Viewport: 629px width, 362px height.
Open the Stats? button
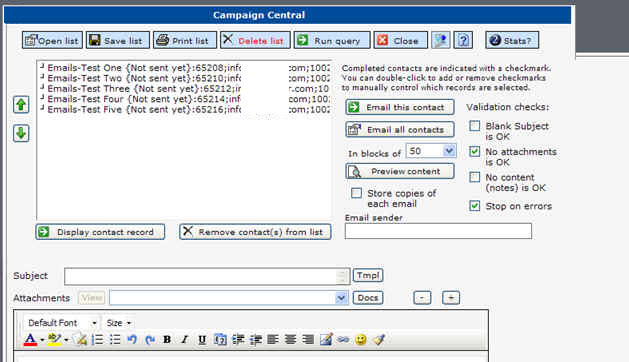(x=512, y=40)
